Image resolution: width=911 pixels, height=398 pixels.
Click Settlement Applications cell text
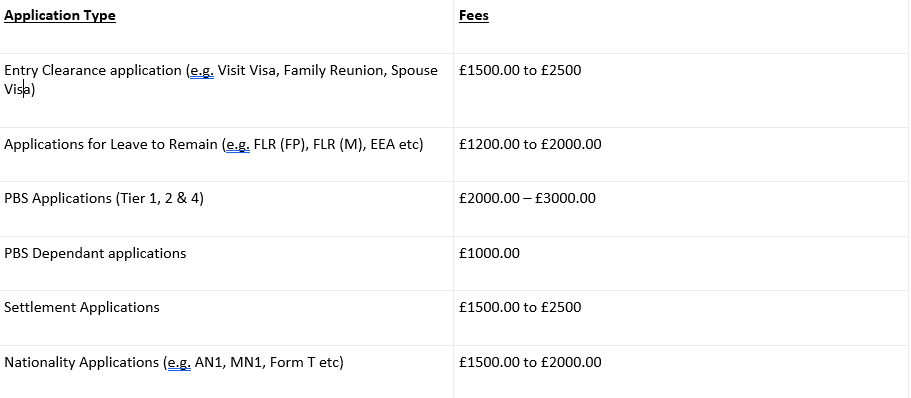click(x=82, y=307)
